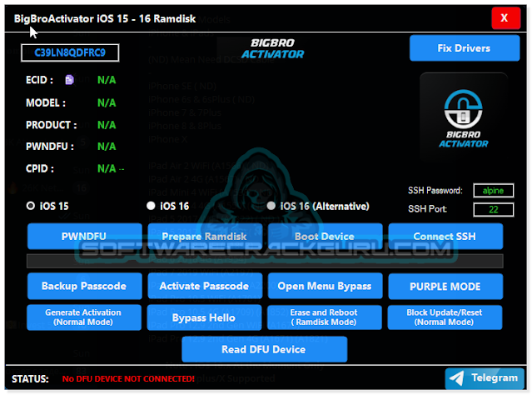The height and width of the screenshot is (395, 532).
Task: Click the copy ECID icon
Action: pyautogui.click(x=69, y=80)
